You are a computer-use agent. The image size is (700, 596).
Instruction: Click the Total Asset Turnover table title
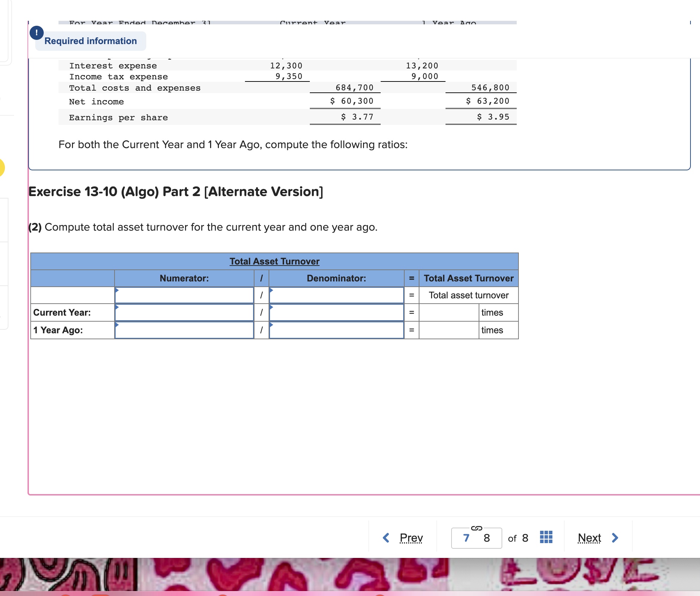(274, 261)
